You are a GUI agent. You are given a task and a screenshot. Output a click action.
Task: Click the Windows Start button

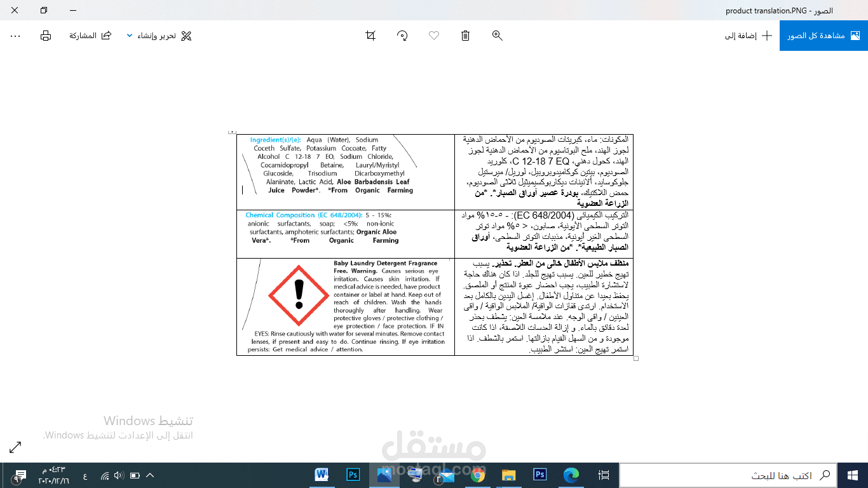click(x=853, y=475)
